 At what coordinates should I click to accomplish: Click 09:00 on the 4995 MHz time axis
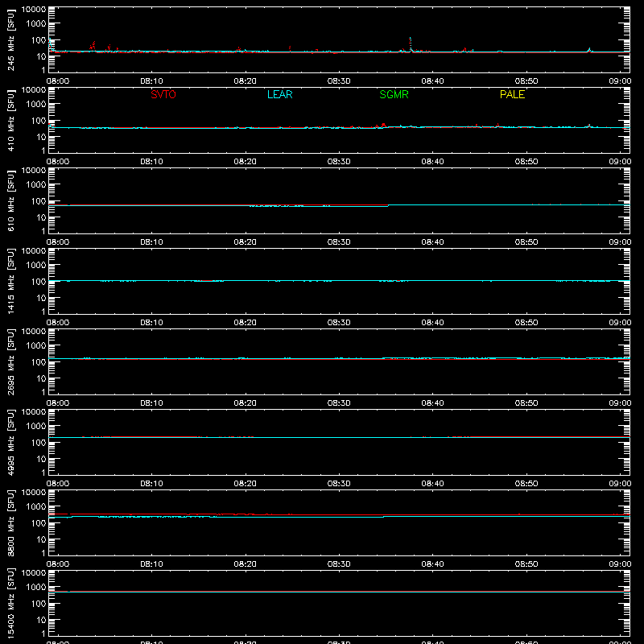click(x=620, y=484)
